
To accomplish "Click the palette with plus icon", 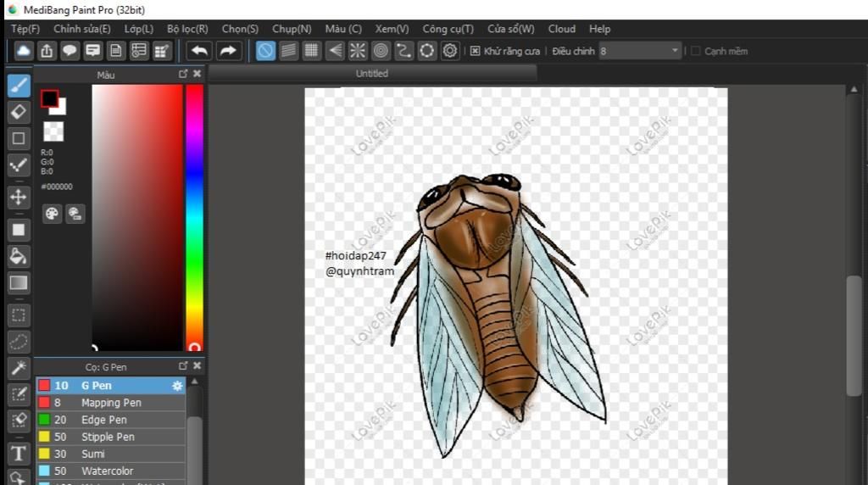I will [75, 214].
